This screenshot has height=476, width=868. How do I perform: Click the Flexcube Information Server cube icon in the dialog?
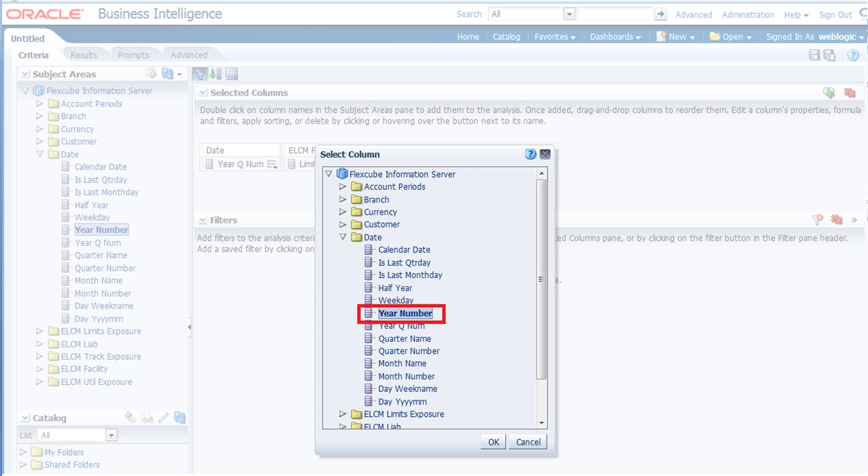(x=342, y=174)
